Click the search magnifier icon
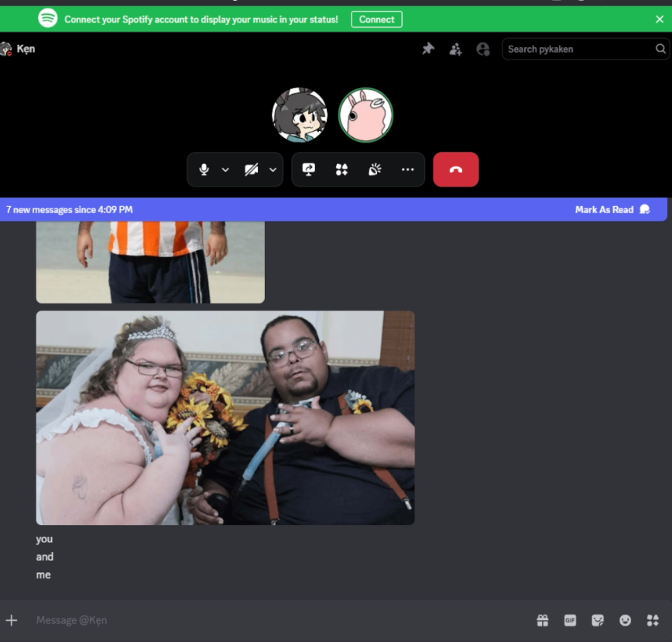Image resolution: width=672 pixels, height=642 pixels. (x=660, y=49)
